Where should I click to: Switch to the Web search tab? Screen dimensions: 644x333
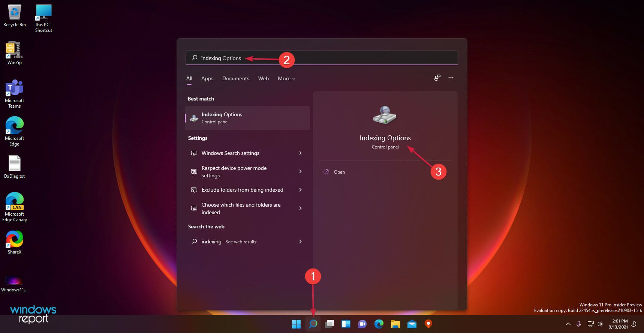(264, 78)
